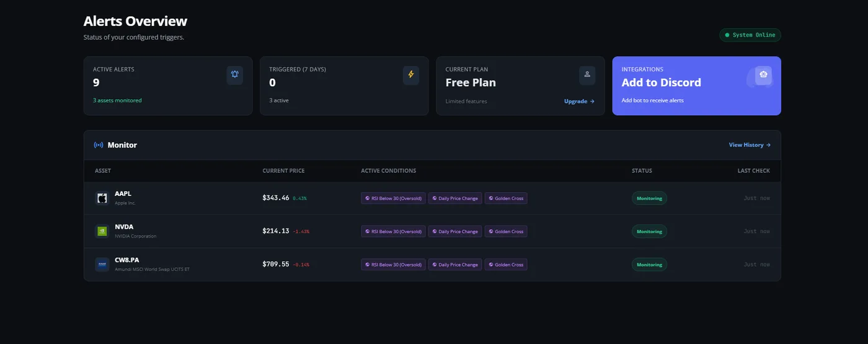Click the Last Check column header

[754, 171]
